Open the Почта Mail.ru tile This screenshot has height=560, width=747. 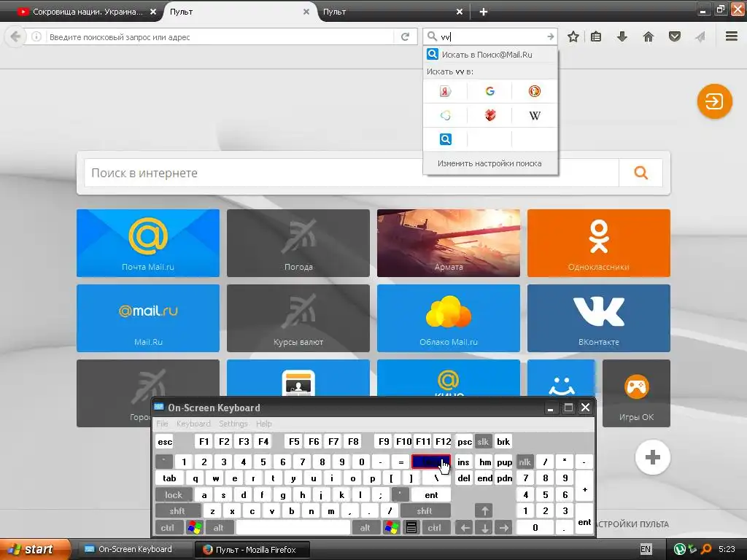(x=148, y=243)
